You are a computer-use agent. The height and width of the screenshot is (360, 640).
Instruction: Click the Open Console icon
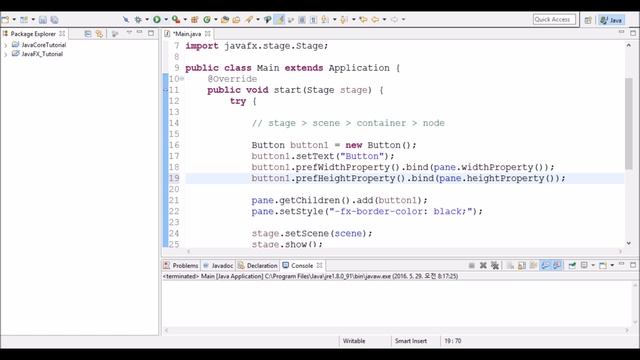[603, 266]
